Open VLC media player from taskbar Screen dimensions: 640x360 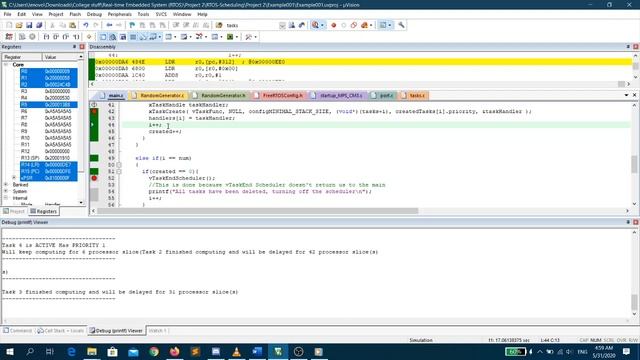click(236, 351)
